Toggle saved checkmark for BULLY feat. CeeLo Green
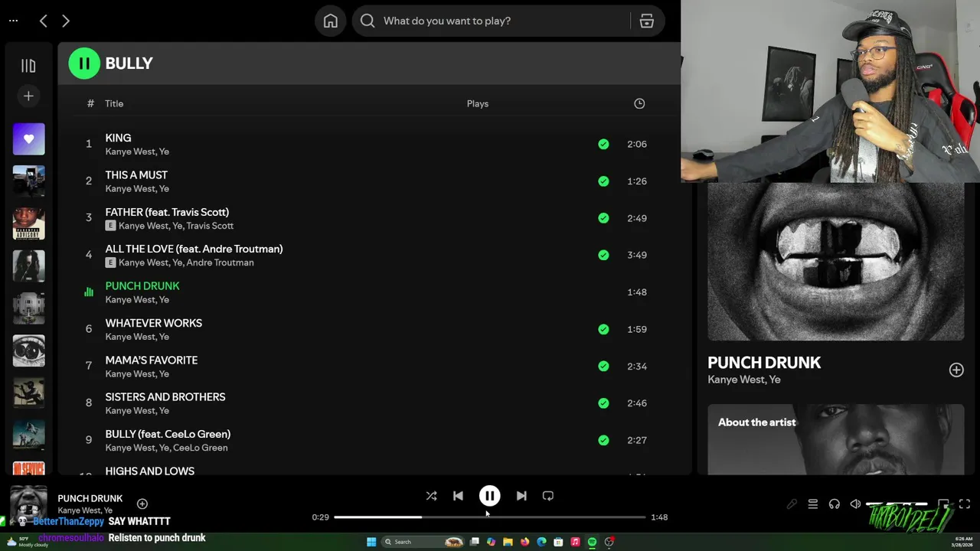Image resolution: width=980 pixels, height=551 pixels. 603,440
